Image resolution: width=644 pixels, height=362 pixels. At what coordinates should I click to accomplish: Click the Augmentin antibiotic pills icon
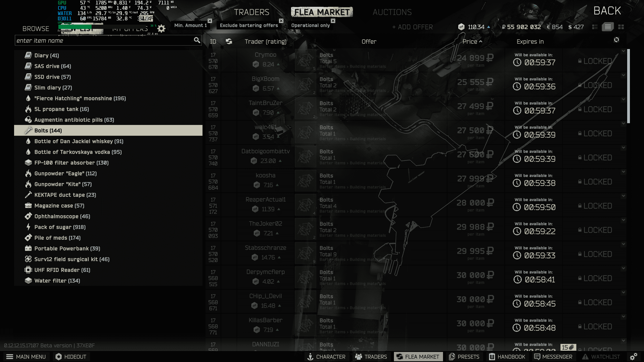pyautogui.click(x=28, y=120)
